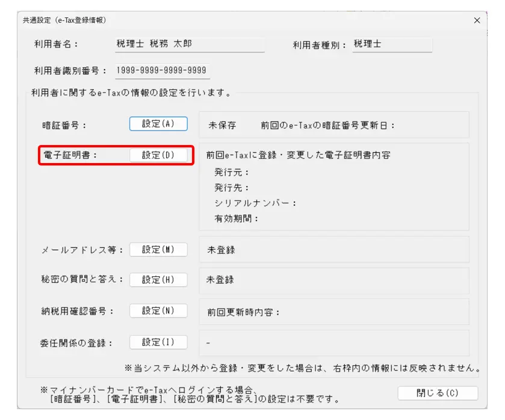Screen dimensions: 505x420
Task: Click the 前回更新時内容 panel for 納税用確認番号
Action: click(x=244, y=312)
